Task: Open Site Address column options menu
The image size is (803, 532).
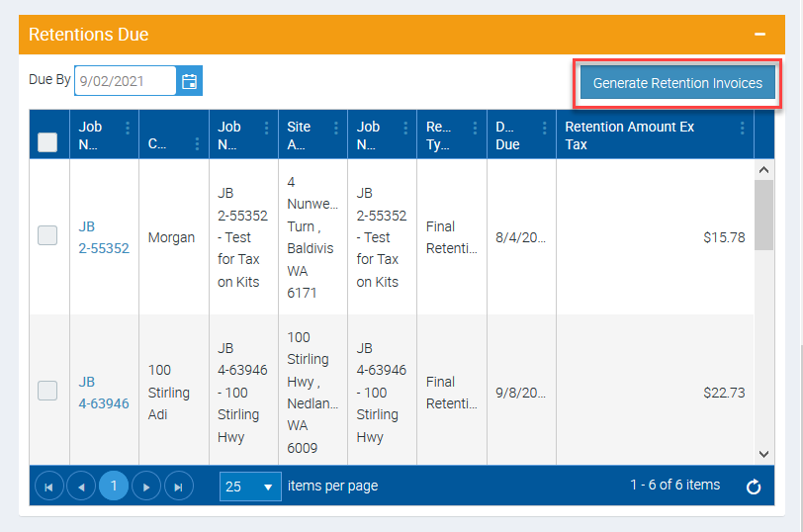Action: tap(335, 129)
